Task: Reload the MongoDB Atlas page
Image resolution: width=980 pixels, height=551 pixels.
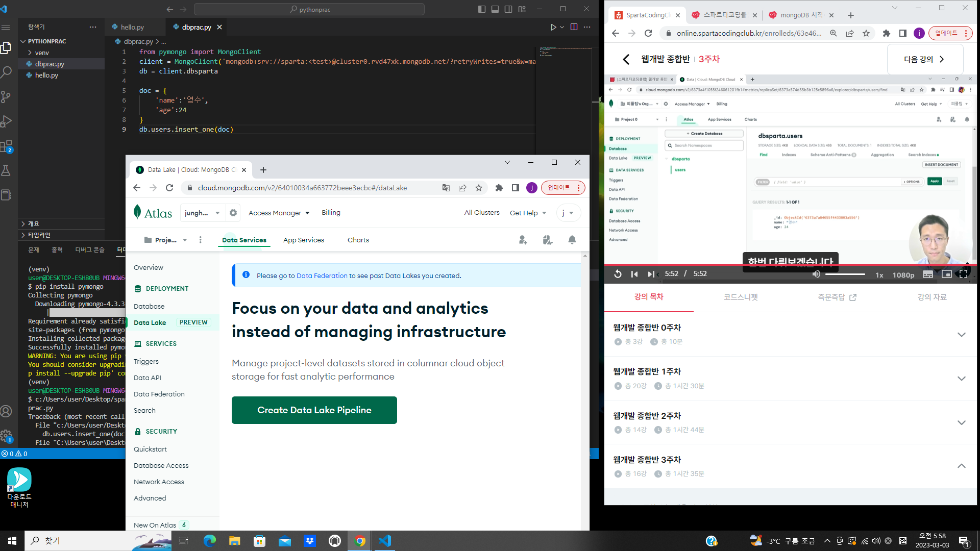Action: (x=169, y=188)
